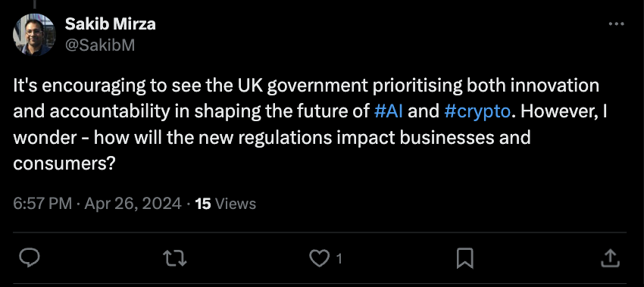Repost this tweet using the arrows icon
Screen dimensions: 644x287
tap(175, 259)
